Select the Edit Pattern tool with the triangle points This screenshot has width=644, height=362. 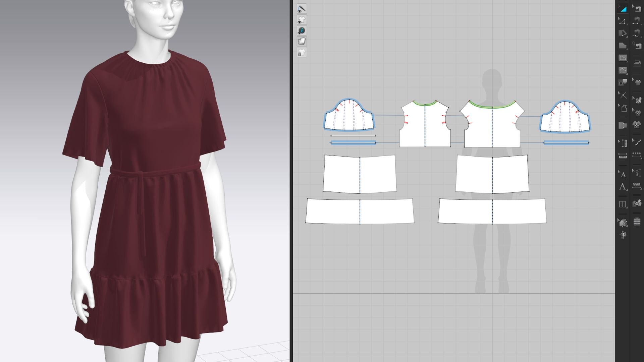(623, 21)
